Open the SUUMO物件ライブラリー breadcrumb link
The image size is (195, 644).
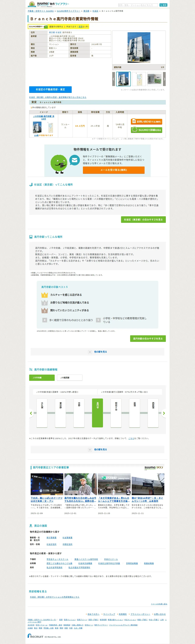pos(69,11)
